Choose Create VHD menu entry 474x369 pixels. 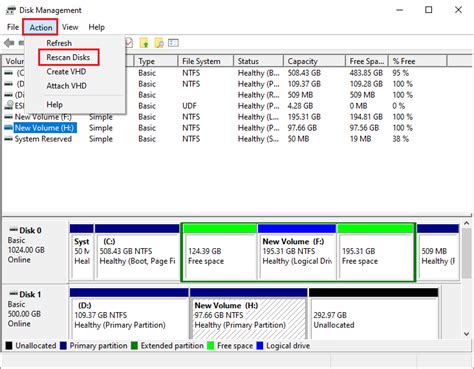click(66, 72)
